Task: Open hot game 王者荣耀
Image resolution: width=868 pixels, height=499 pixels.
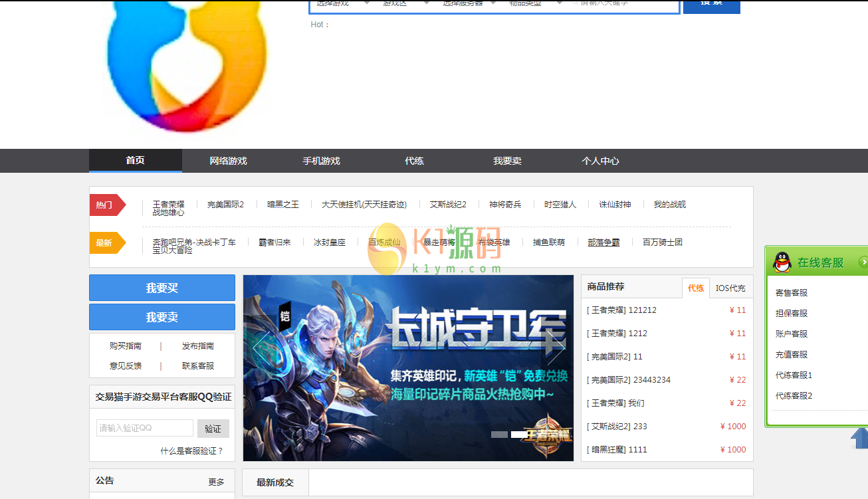Action: point(169,204)
